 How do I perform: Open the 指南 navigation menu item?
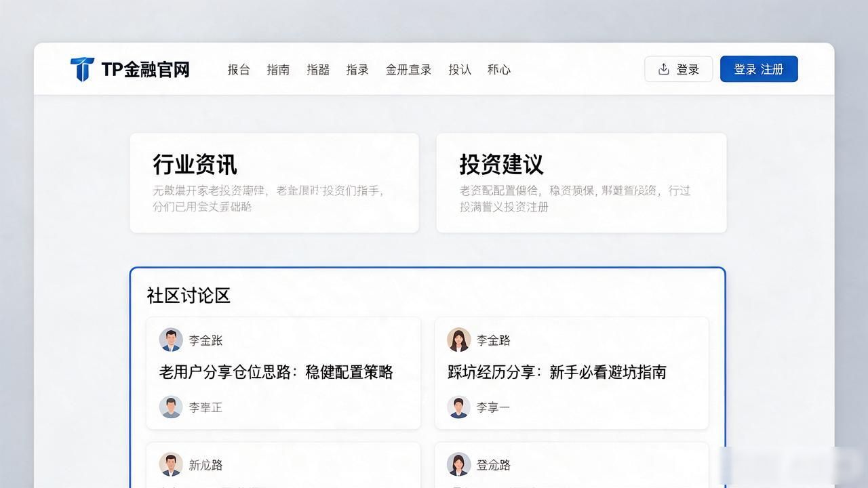(278, 69)
